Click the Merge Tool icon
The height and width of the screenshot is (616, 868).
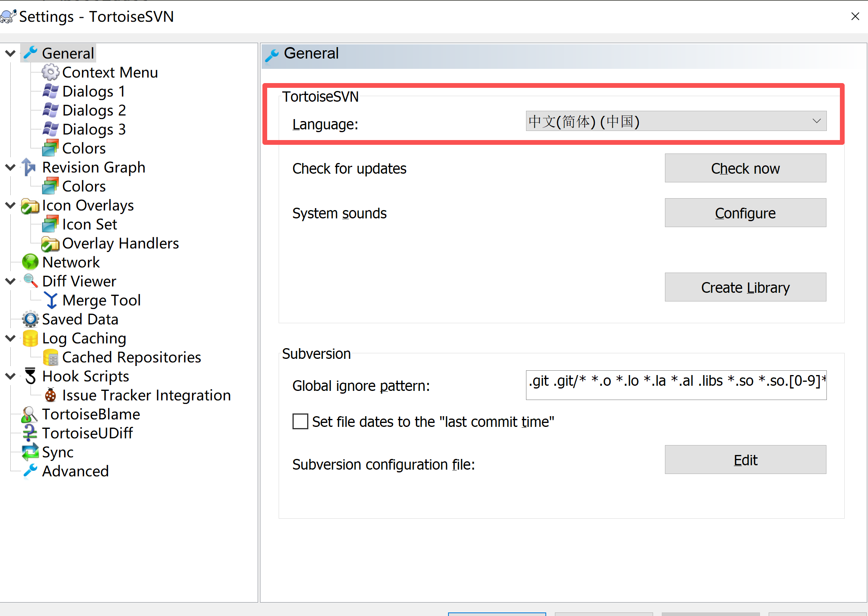tap(51, 300)
